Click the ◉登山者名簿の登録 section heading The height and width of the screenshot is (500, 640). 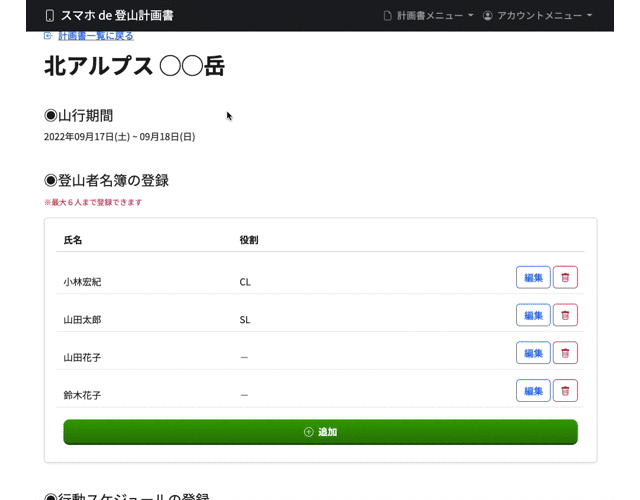106,180
